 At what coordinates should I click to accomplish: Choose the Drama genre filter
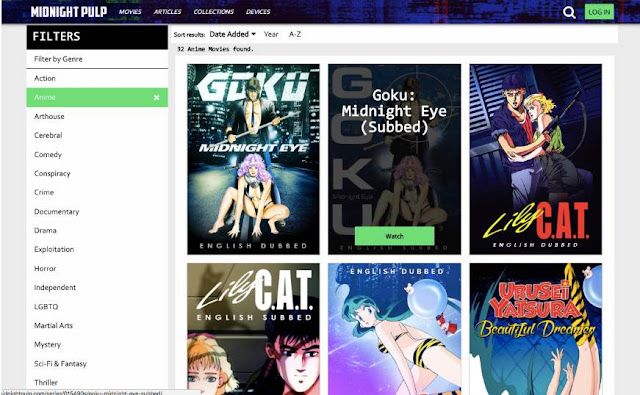[x=97, y=230]
